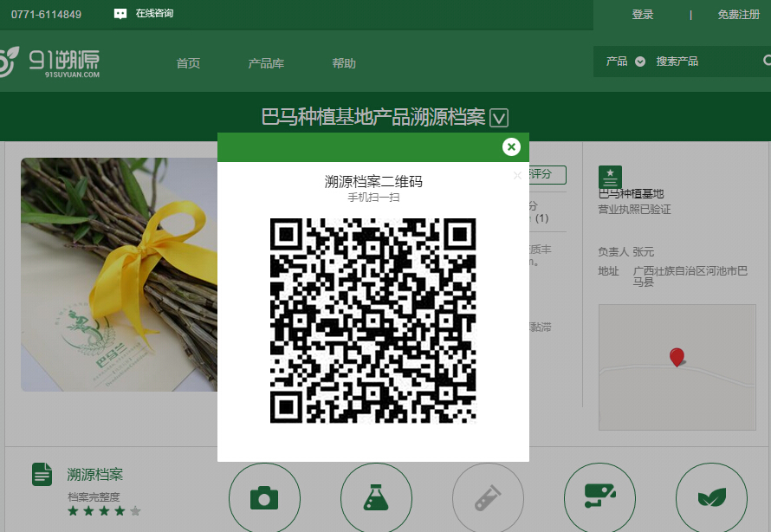This screenshot has width=771, height=532.
Task: Click the product photo thumbnail
Action: [119, 275]
